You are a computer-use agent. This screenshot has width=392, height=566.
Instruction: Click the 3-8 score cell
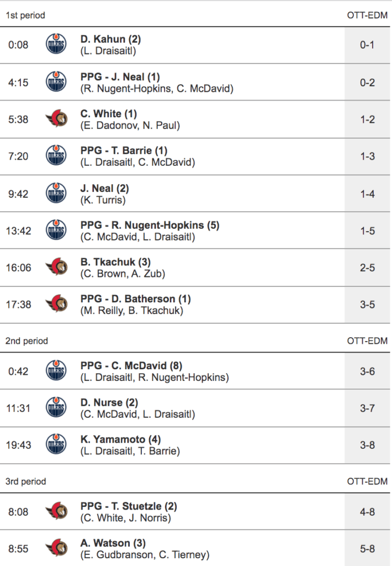[x=367, y=445]
